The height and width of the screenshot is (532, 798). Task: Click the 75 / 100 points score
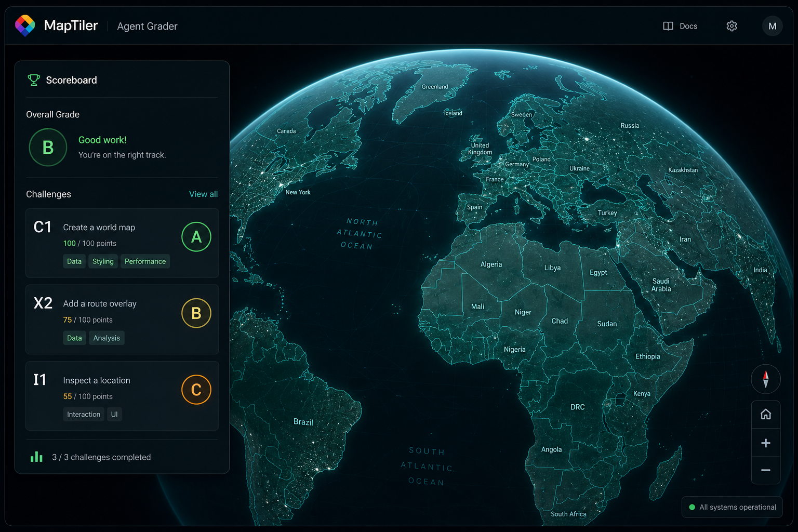click(88, 320)
